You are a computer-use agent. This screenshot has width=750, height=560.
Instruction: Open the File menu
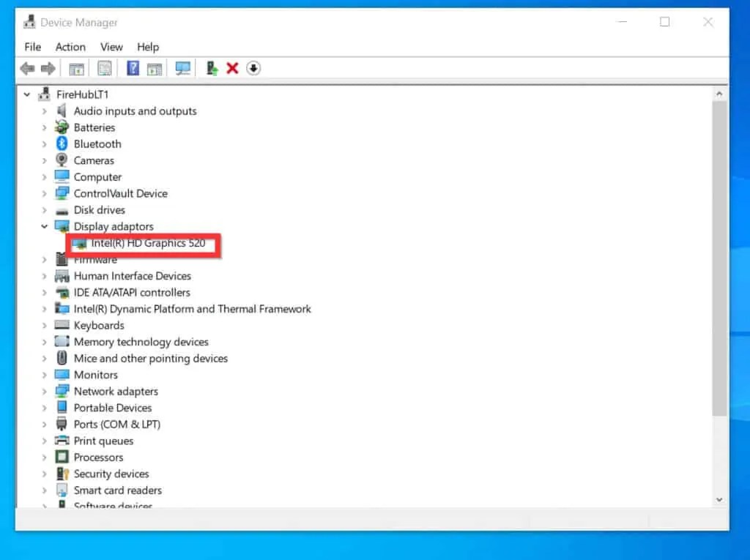point(32,47)
